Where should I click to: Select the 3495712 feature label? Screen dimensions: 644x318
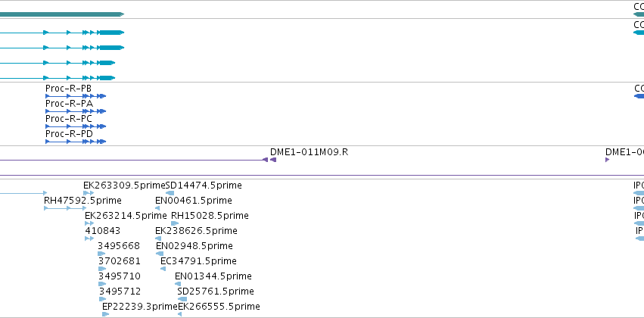[120, 291]
